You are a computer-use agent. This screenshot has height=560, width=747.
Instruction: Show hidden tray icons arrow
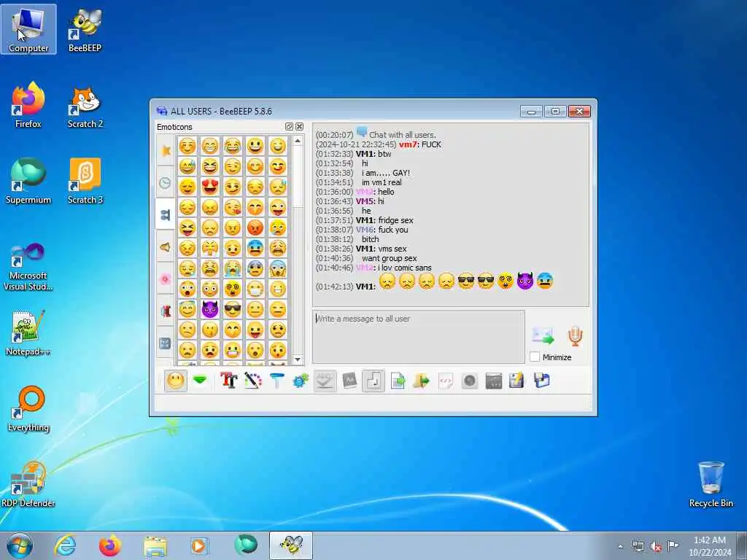[620, 546]
